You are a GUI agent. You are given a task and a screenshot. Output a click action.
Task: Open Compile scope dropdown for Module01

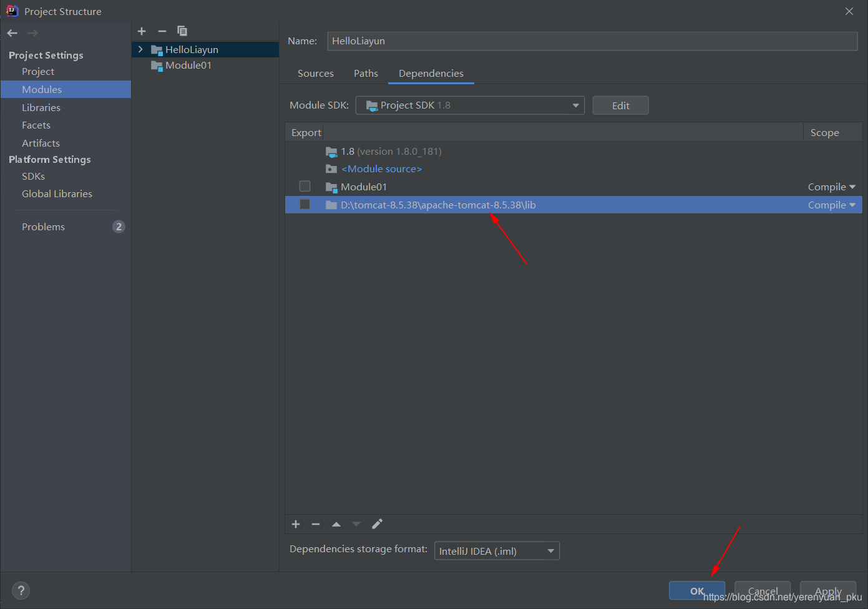[x=832, y=187]
